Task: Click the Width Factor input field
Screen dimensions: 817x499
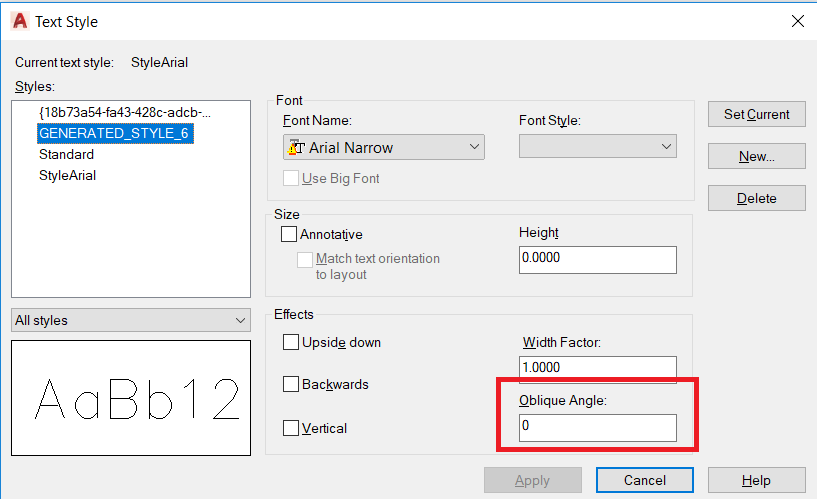Action: click(x=598, y=368)
